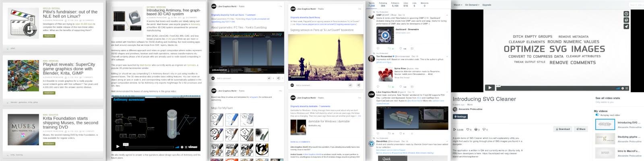Click More link next to video date
Viewport: 644px width, 161px height.
point(470,105)
